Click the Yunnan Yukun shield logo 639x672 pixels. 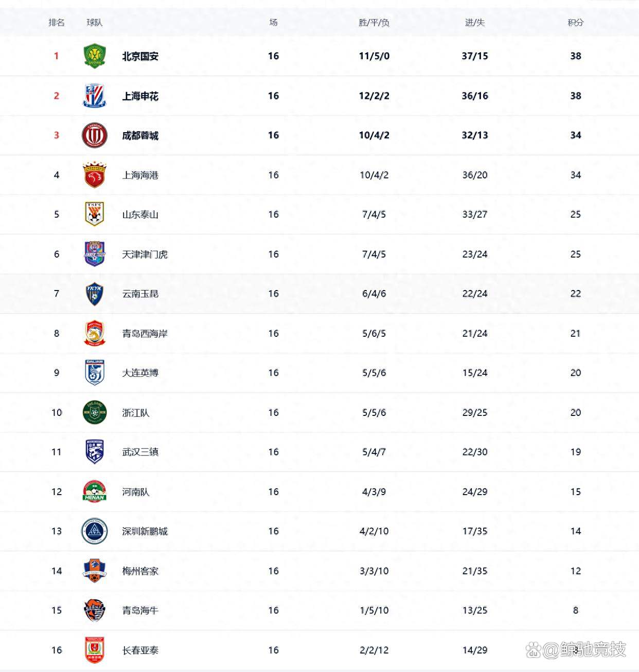click(x=95, y=294)
